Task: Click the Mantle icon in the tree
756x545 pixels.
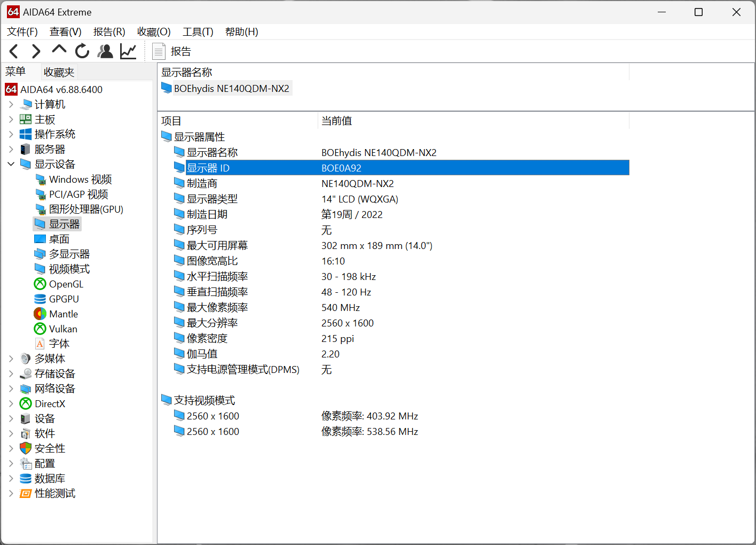Action: pos(40,314)
